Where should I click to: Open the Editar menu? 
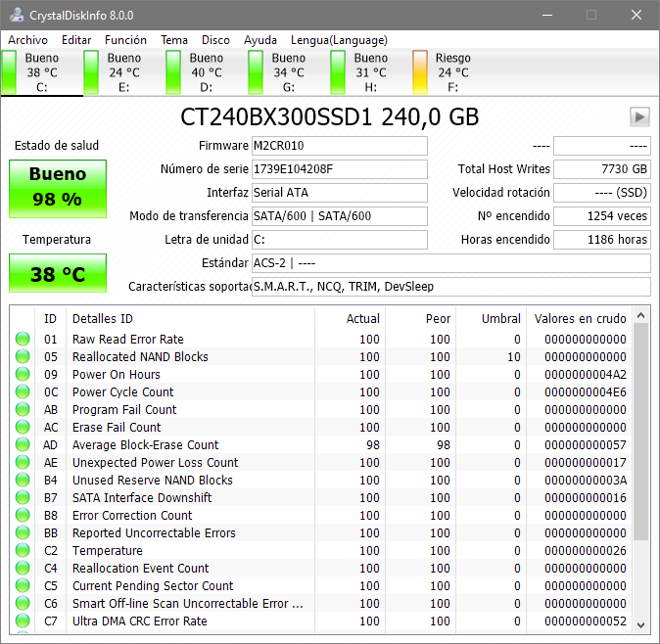point(76,40)
